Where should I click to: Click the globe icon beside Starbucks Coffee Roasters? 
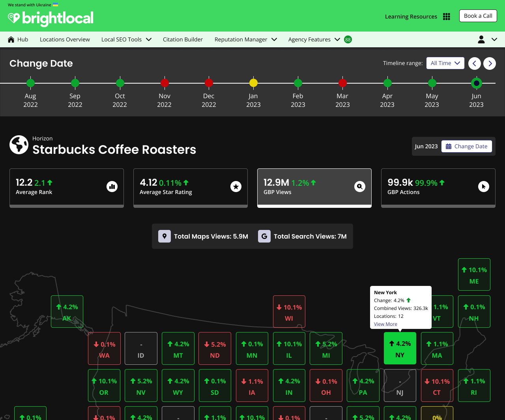click(19, 145)
